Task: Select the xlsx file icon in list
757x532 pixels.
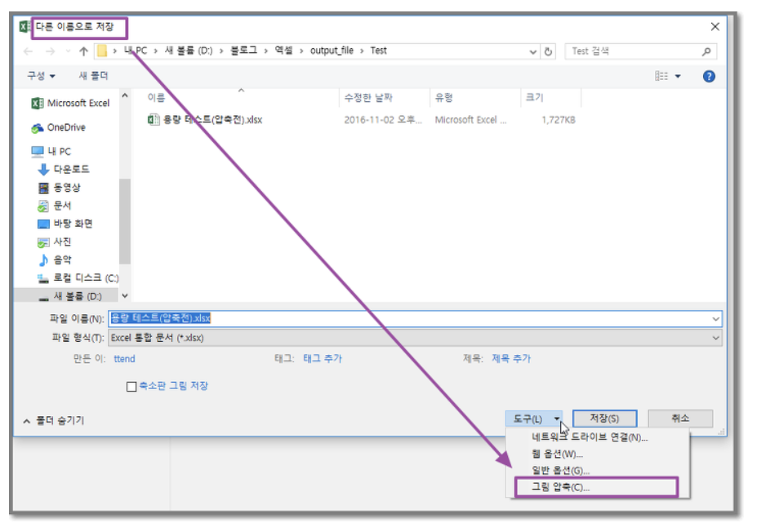Action: 154,120
